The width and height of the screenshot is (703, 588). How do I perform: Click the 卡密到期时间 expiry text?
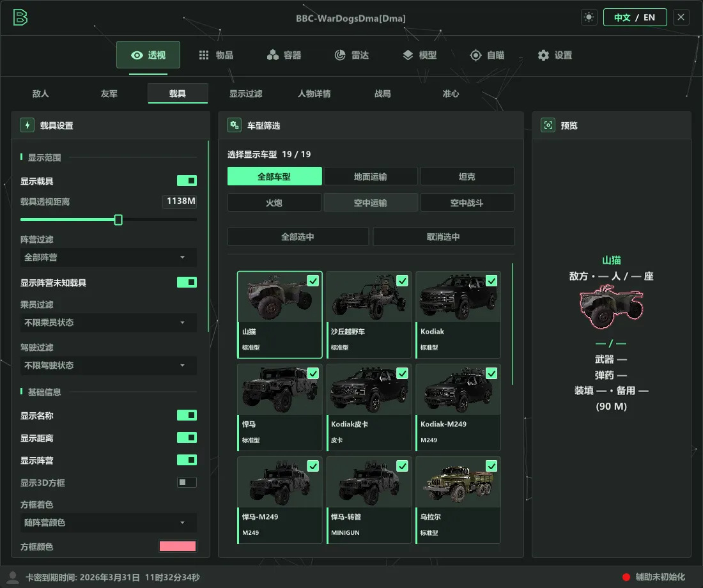112,577
